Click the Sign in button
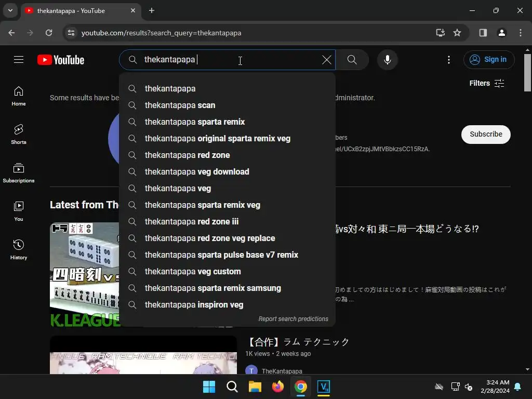This screenshot has height=399, width=532. (x=488, y=60)
